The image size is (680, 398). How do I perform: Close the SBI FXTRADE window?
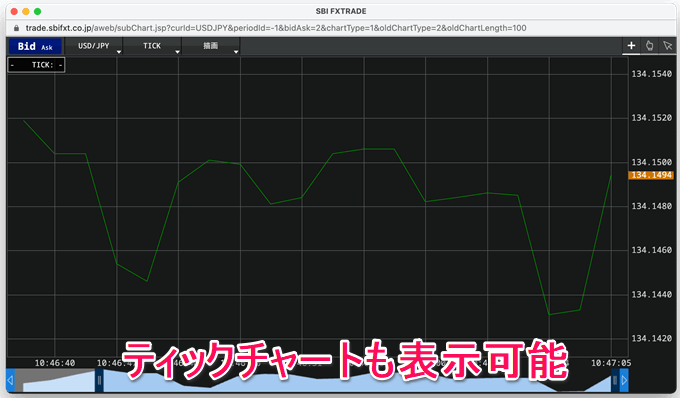[x=14, y=11]
